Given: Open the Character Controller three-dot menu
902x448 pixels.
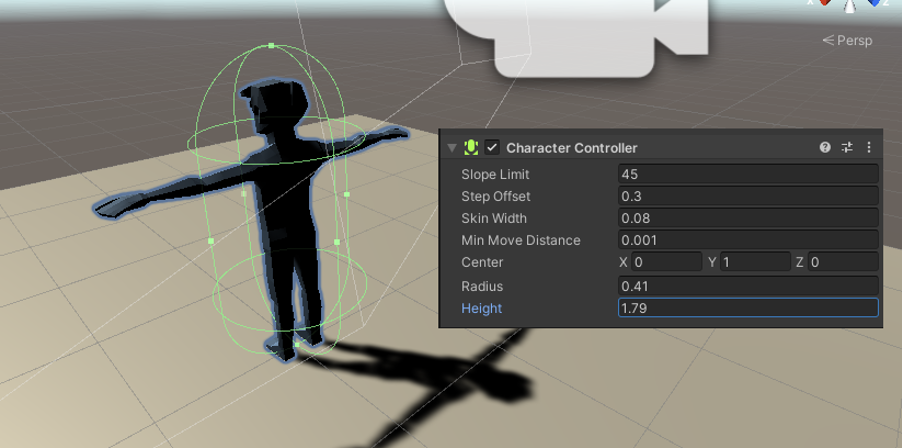Looking at the screenshot, I should click(869, 148).
